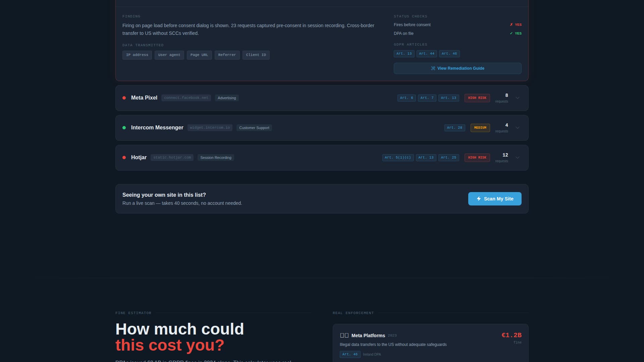The width and height of the screenshot is (644, 362).
Task: Click the red status dot beside Hotjar
Action: point(124,158)
